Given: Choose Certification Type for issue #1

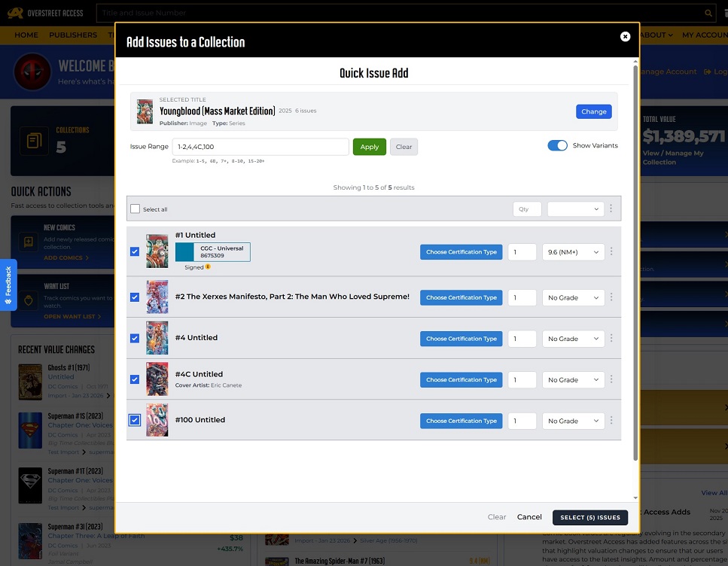Looking at the screenshot, I should tap(461, 251).
